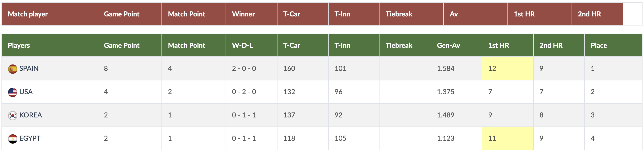The width and height of the screenshot is (644, 152).
Task: Click the USA flag icon
Action: pos(12,92)
